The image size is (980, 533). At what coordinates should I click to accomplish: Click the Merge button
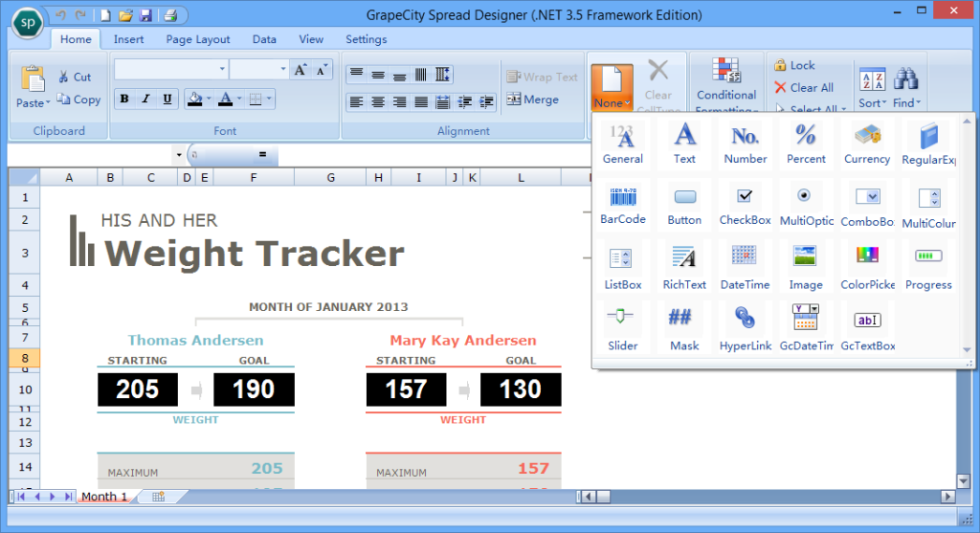[x=532, y=100]
